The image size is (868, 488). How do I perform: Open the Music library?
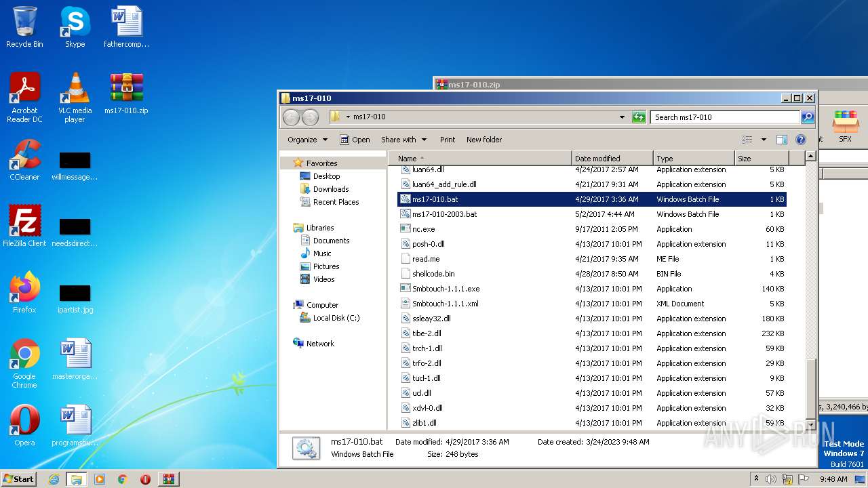322,253
